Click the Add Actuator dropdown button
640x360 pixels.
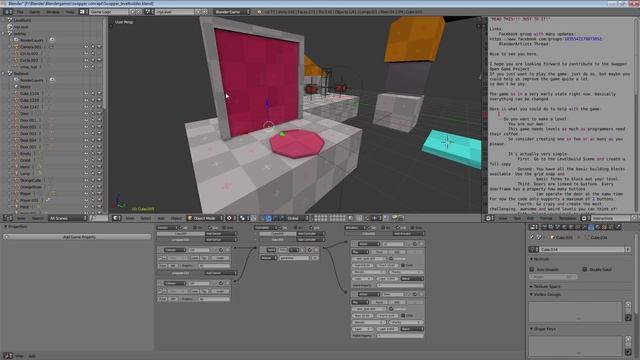point(408,234)
